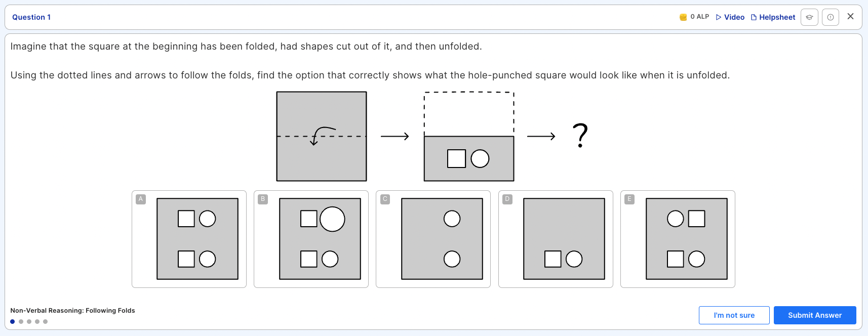
Task: Go to second question progress dot
Action: click(x=21, y=321)
